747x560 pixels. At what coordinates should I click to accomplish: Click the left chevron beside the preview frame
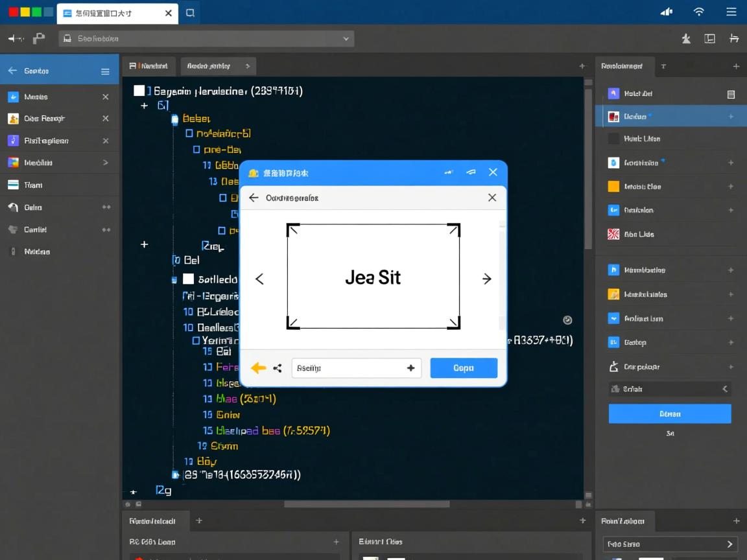(x=259, y=279)
